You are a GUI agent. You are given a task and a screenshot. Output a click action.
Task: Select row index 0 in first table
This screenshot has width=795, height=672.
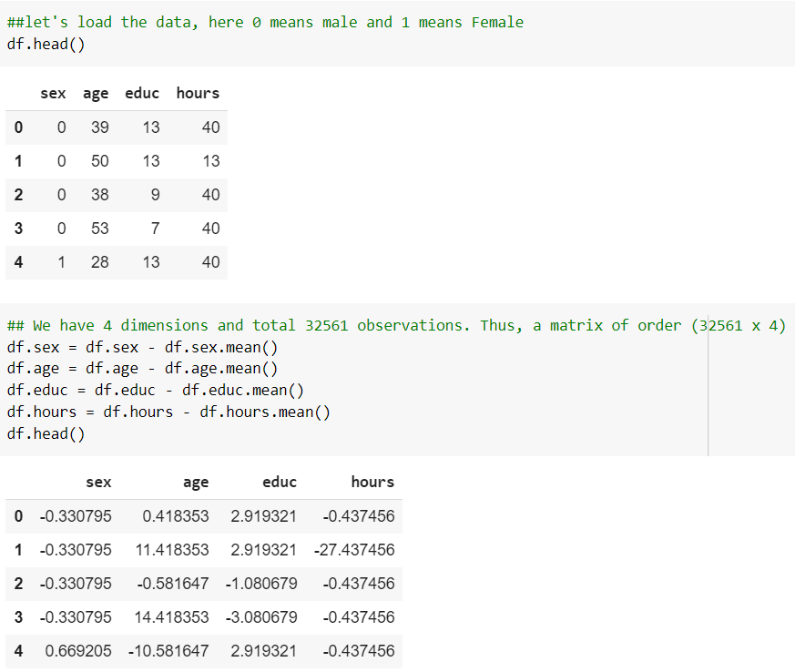(x=18, y=127)
